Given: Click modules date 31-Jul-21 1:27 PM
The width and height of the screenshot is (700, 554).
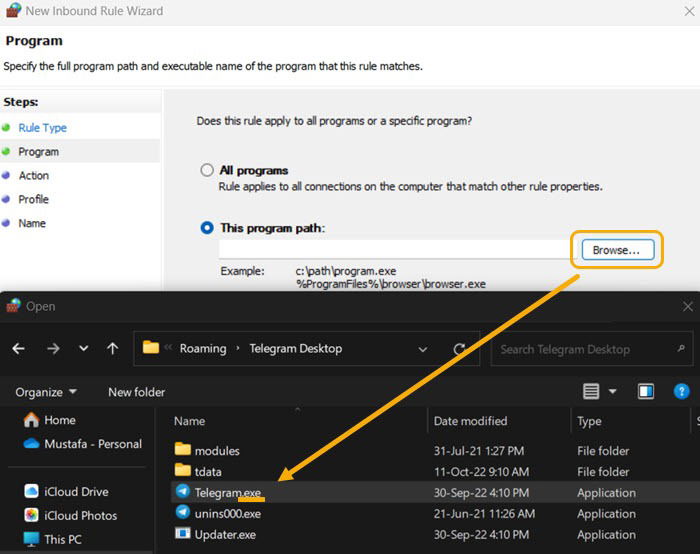Looking at the screenshot, I should coord(479,451).
